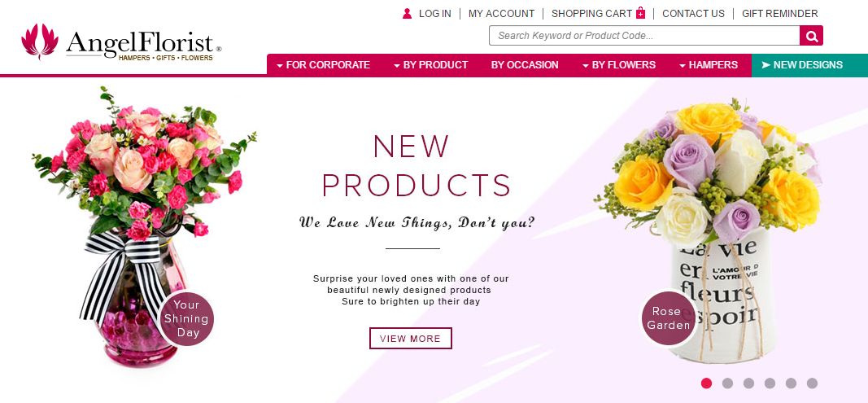Open the By Occasion menu item
Viewport: 868px width, 403px height.
525,65
